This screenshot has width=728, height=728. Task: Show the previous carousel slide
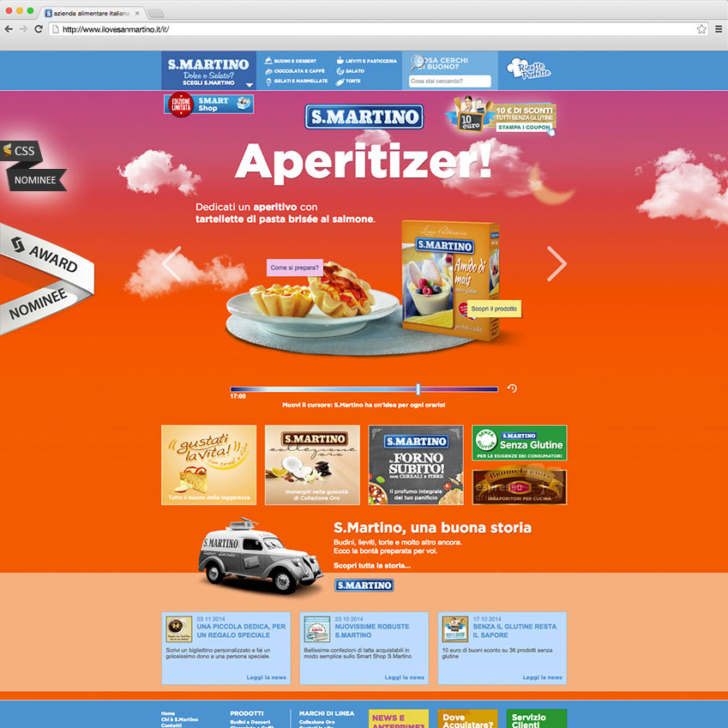point(171,264)
